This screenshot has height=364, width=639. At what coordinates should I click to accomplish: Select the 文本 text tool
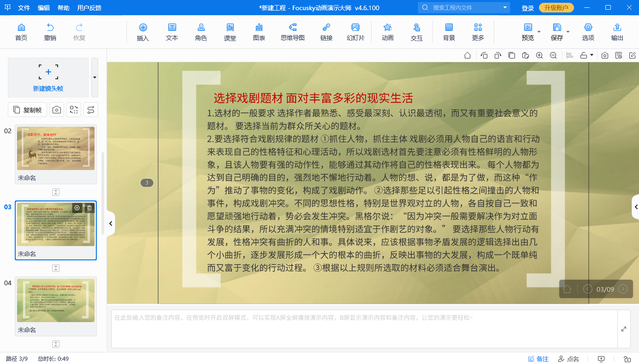(x=172, y=32)
